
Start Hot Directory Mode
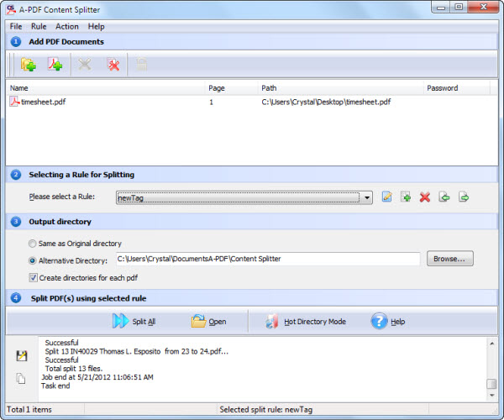click(306, 321)
